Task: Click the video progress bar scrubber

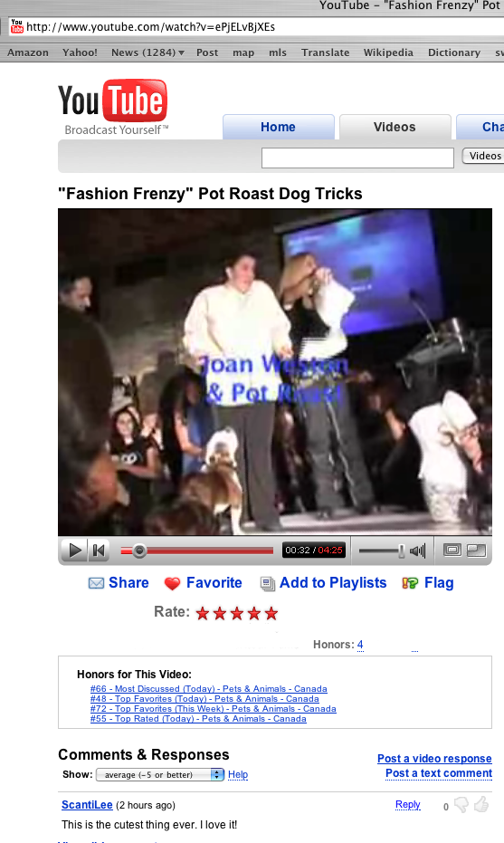Action: (139, 551)
